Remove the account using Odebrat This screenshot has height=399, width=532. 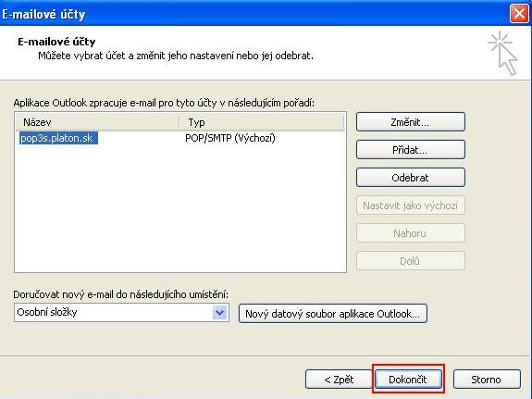click(411, 178)
